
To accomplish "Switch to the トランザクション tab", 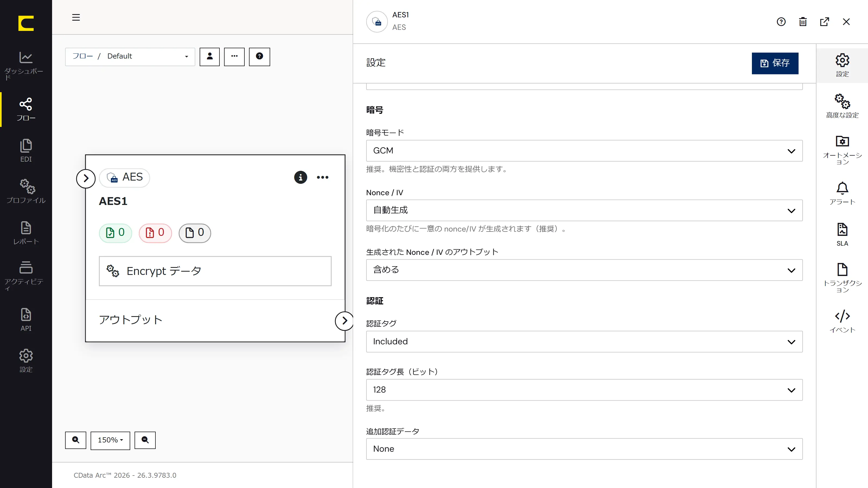I will (x=842, y=278).
